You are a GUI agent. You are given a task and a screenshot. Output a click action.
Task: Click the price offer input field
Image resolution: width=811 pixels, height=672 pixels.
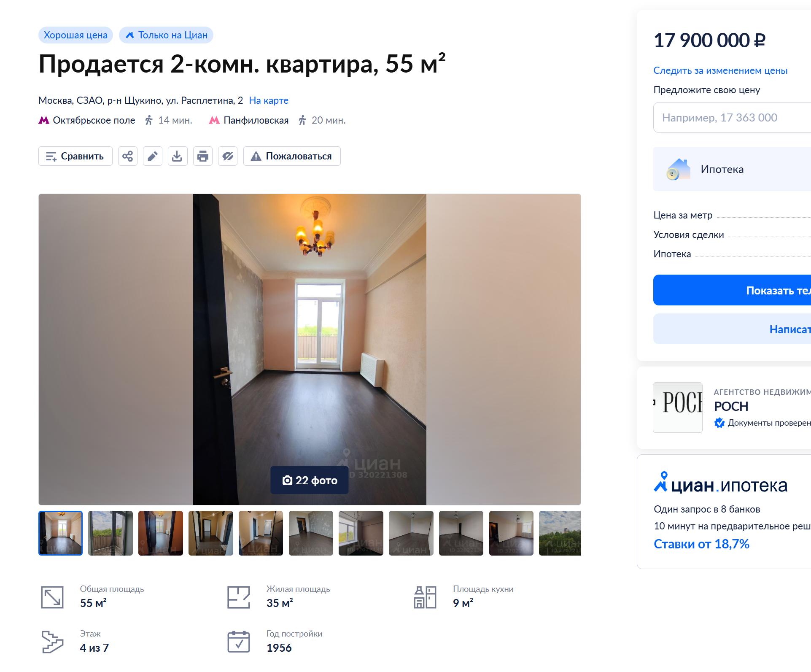732,118
